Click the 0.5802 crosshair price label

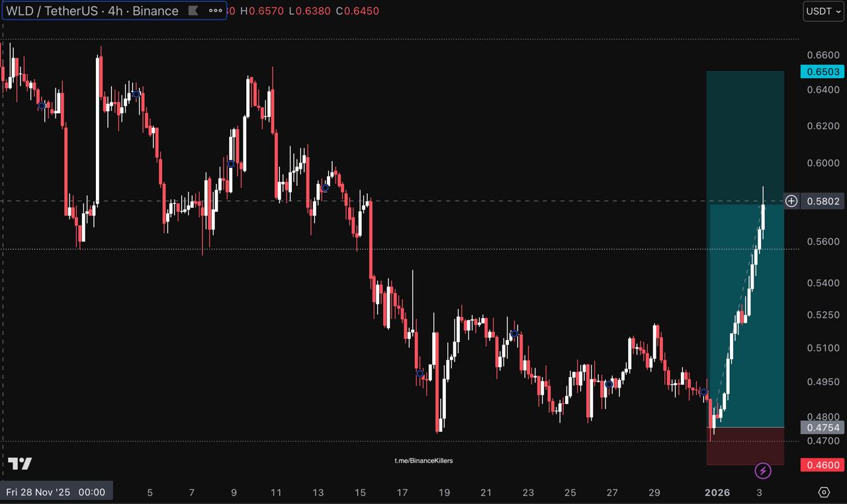tap(823, 201)
